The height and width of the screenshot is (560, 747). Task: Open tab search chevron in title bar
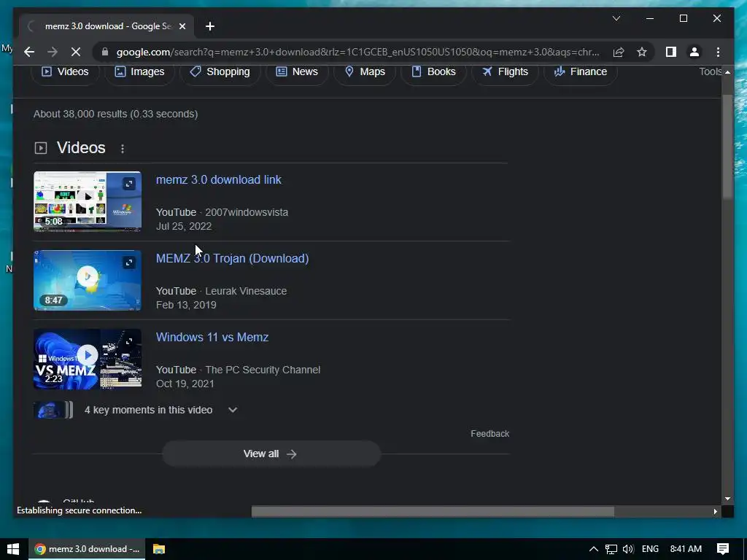616,18
